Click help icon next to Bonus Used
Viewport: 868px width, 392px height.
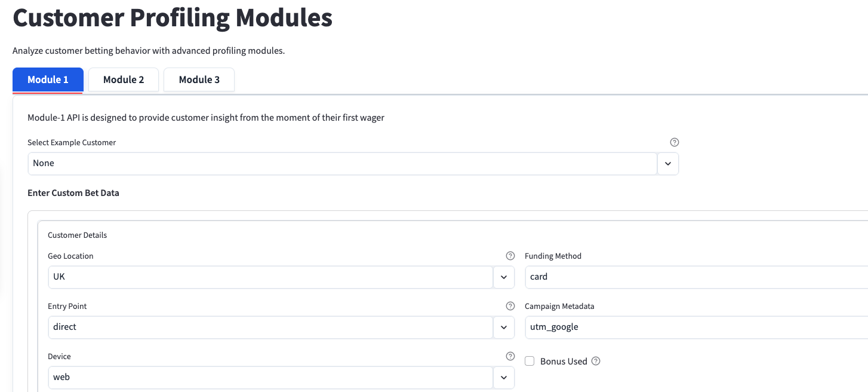595,361
